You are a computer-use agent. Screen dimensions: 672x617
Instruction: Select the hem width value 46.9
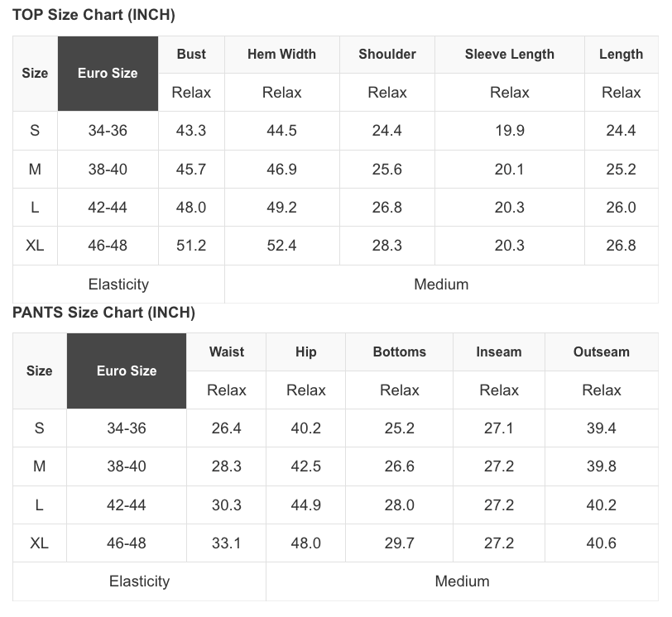281,170
